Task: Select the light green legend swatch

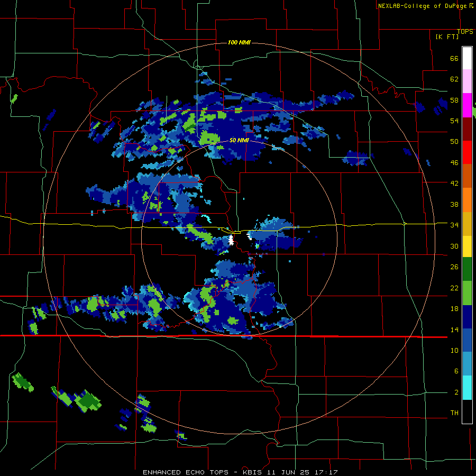Action: [x=467, y=293]
